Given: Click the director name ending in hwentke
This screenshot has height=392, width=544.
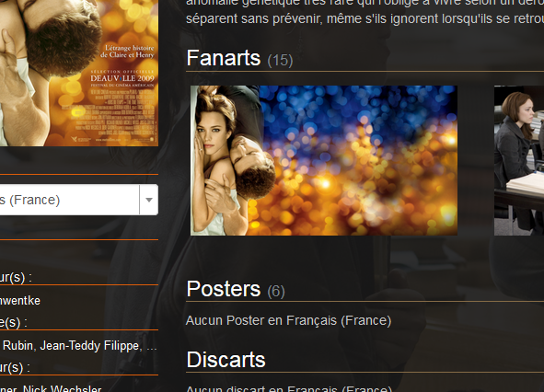Looking at the screenshot, I should coord(20,300).
